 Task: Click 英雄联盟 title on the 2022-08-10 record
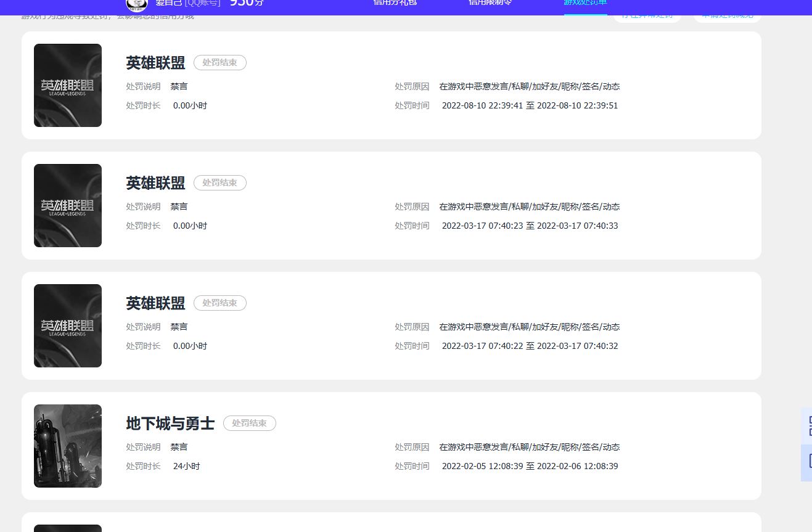coord(155,63)
